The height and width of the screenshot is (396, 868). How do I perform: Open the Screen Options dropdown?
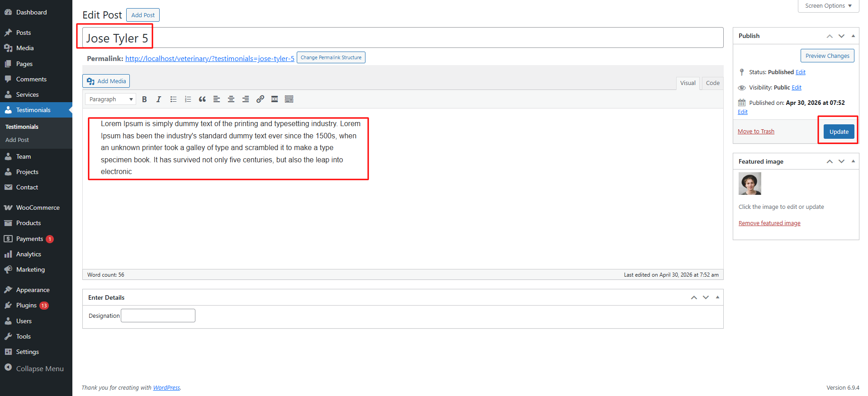click(828, 6)
